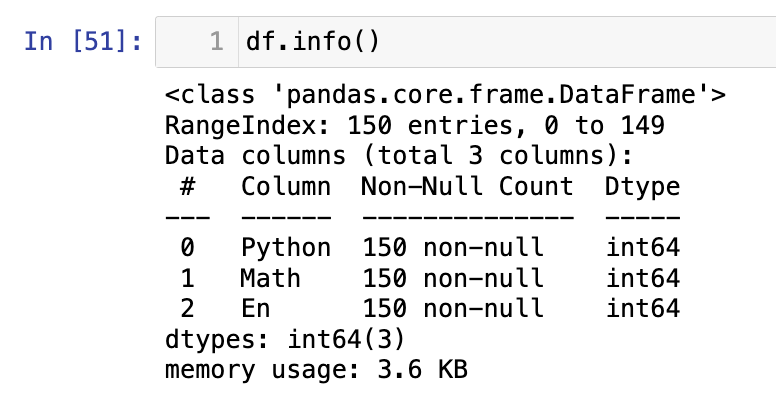776x400 pixels.
Task: Click the int64 dtype in the Math row
Action: tap(643, 277)
